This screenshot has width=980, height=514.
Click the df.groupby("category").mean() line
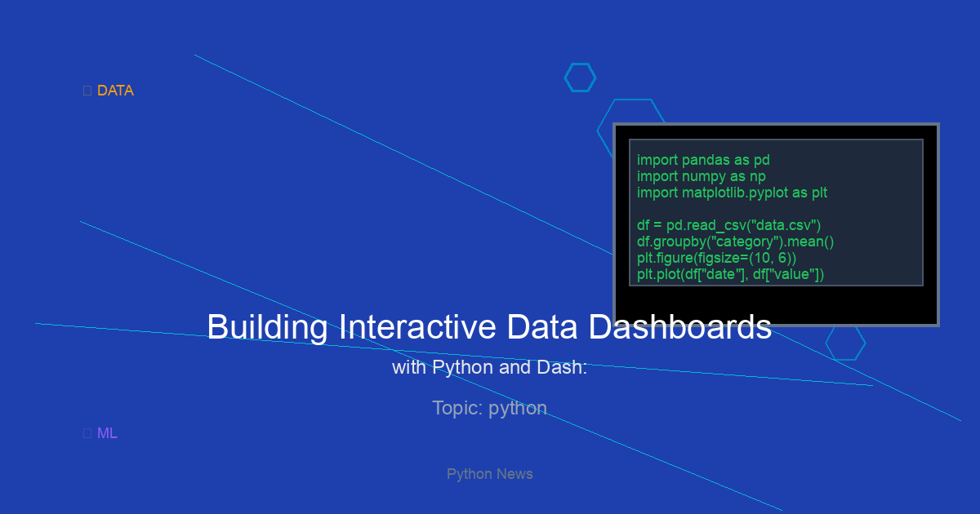735,241
